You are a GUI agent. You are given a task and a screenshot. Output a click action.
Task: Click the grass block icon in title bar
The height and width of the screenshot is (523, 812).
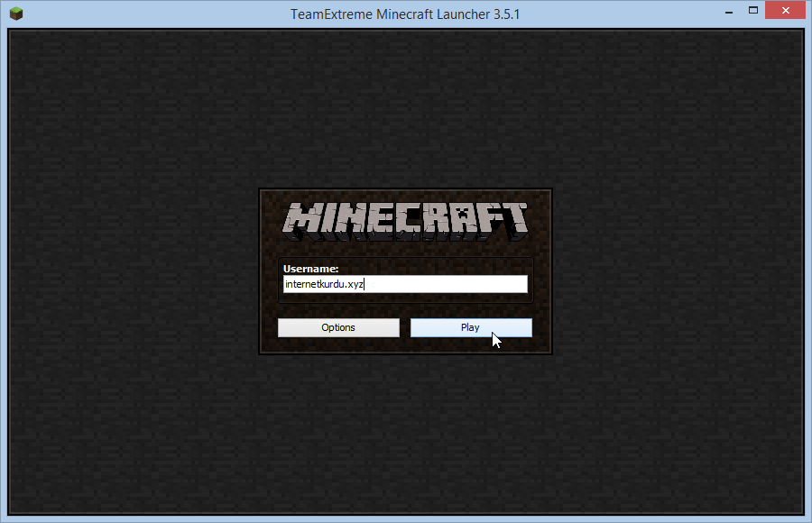pyautogui.click(x=16, y=14)
